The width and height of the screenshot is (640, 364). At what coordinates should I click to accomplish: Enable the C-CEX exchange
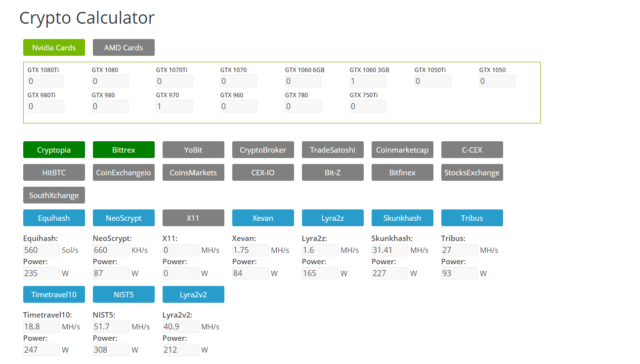[472, 150]
